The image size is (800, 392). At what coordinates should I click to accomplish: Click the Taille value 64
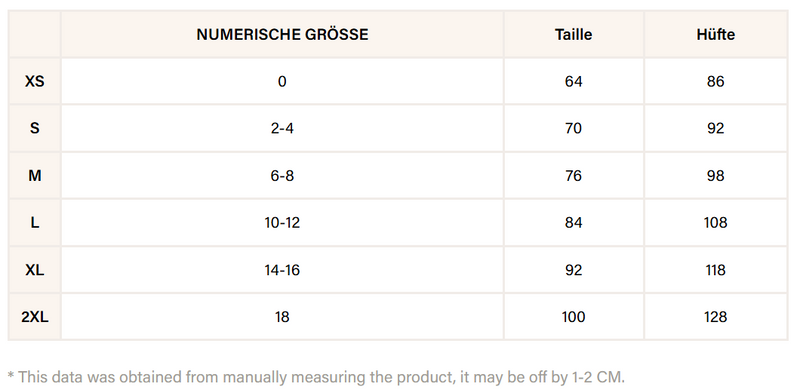[573, 82]
